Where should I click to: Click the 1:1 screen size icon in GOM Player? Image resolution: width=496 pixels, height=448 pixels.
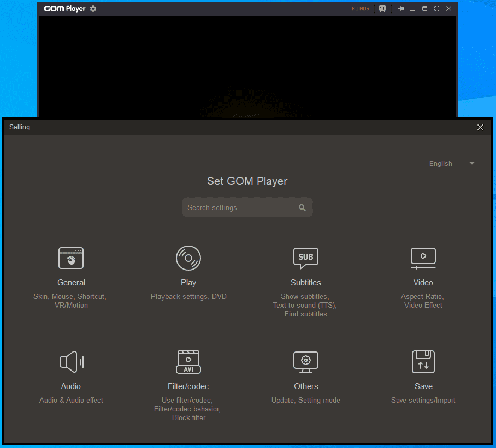[x=382, y=9]
